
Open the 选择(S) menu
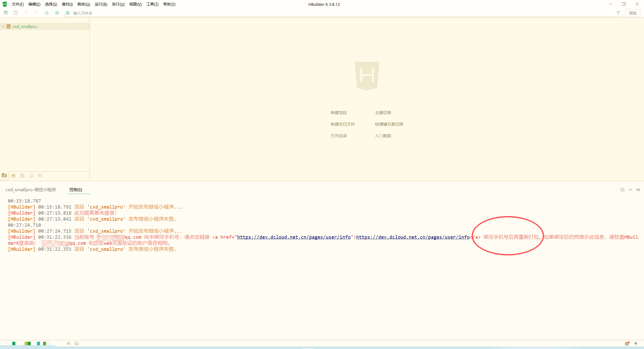(51, 4)
